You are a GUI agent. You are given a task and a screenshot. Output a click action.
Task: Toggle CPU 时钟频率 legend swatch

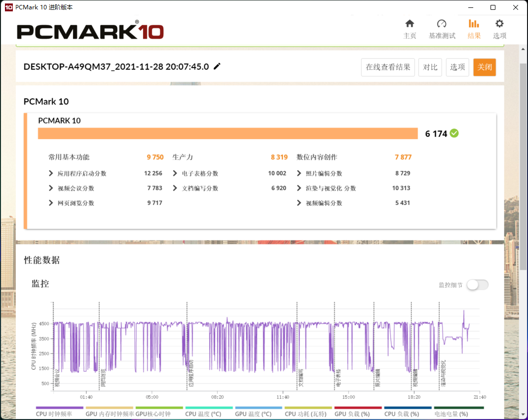point(59,408)
